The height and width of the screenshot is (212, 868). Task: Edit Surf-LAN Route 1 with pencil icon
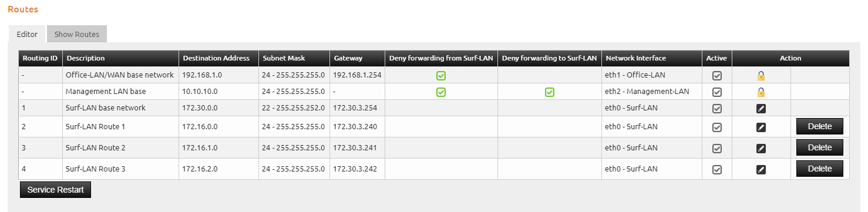tap(761, 127)
